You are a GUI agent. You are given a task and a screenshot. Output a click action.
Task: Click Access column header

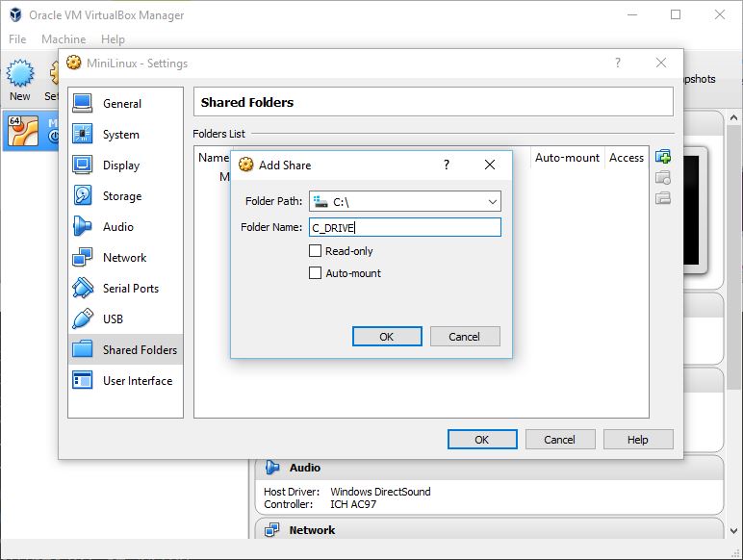coord(627,157)
